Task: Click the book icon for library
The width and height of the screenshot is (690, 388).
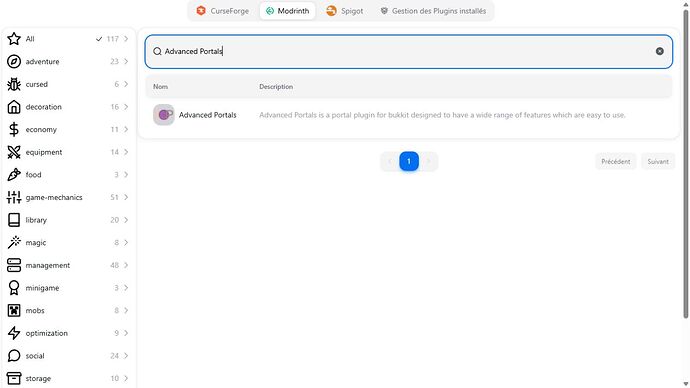Action: click(x=14, y=220)
